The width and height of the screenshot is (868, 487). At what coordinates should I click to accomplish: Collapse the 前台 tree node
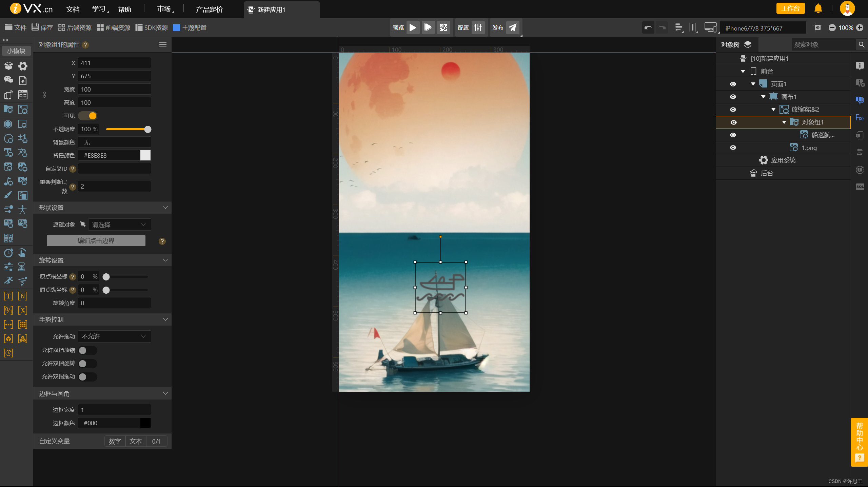click(743, 72)
